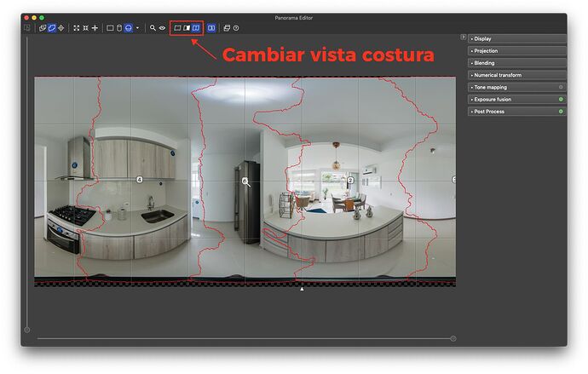Click the magnifier zoom tool icon
The width and height of the screenshot is (588, 374).
click(153, 28)
